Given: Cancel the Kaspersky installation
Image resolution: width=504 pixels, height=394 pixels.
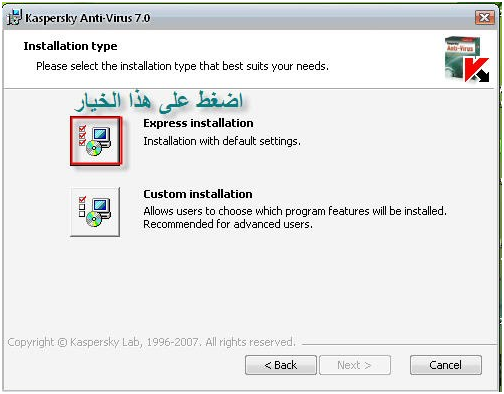Looking at the screenshot, I should click(446, 365).
